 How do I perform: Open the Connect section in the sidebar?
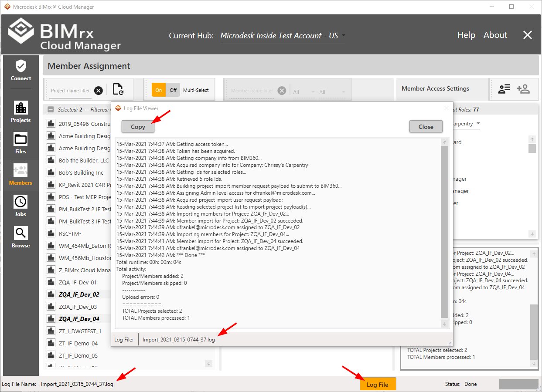click(x=21, y=71)
